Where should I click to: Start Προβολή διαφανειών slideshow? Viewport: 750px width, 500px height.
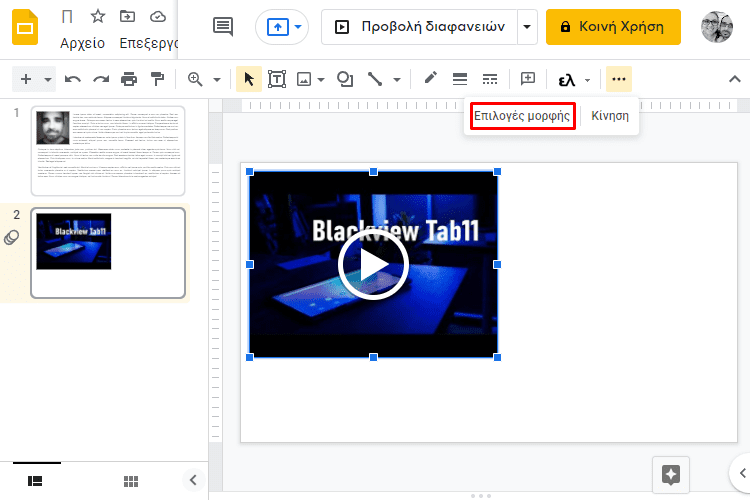point(419,27)
